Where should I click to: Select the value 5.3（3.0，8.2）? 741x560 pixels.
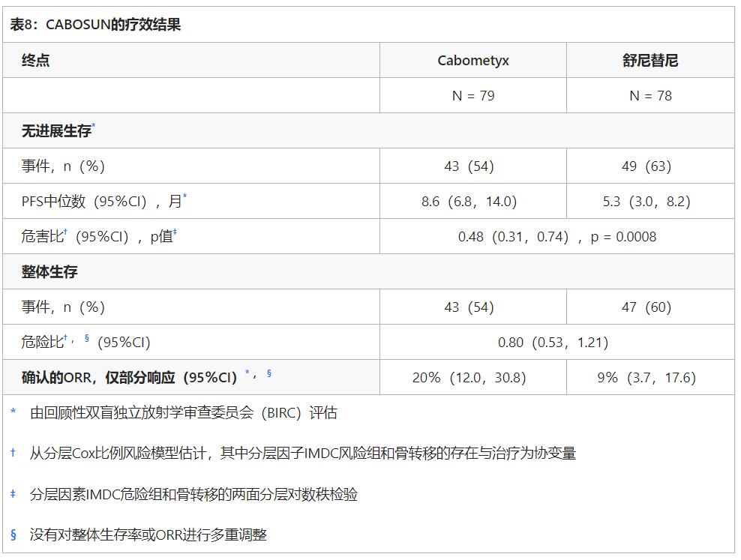tap(646, 202)
